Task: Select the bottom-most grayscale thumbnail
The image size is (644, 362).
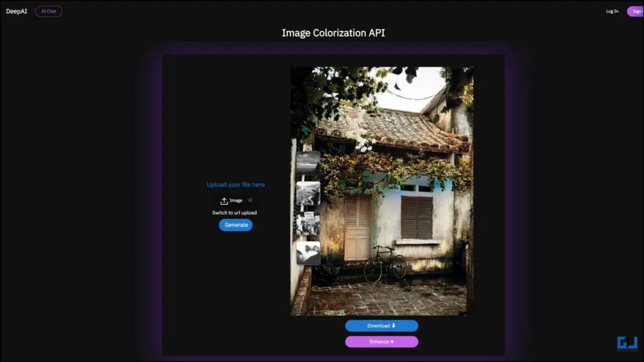Action: [x=308, y=251]
